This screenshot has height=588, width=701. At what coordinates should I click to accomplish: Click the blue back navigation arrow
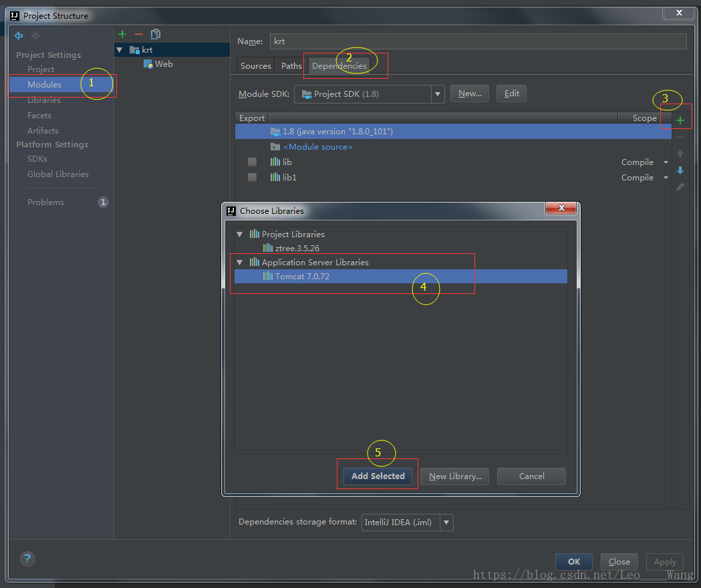pyautogui.click(x=19, y=36)
